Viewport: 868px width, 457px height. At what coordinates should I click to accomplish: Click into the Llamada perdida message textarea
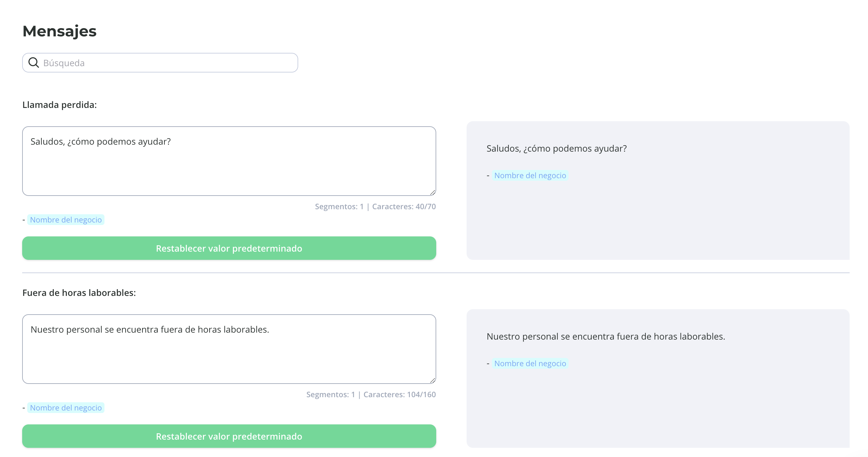229,161
